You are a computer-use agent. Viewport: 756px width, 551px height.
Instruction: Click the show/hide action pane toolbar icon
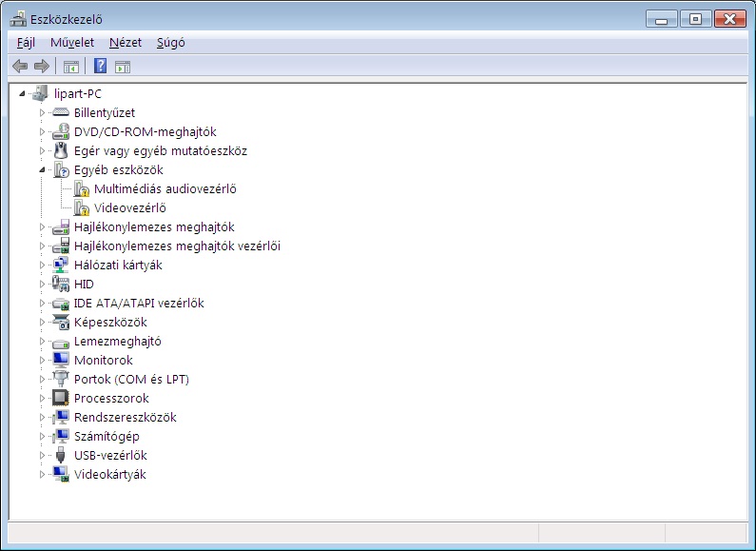123,67
